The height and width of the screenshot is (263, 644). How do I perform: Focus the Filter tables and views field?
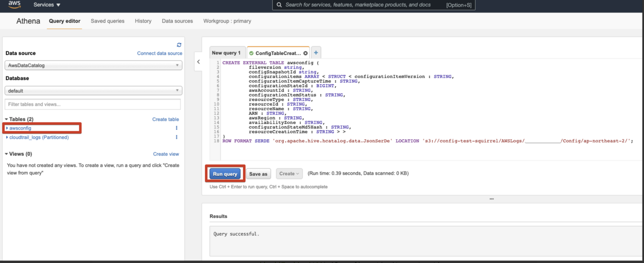[92, 104]
